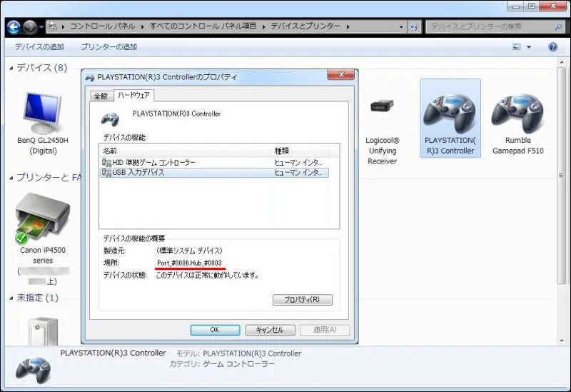The image size is (571, 392).
Task: Select デバイスとプリンター breadcrumb
Action: tap(305, 26)
